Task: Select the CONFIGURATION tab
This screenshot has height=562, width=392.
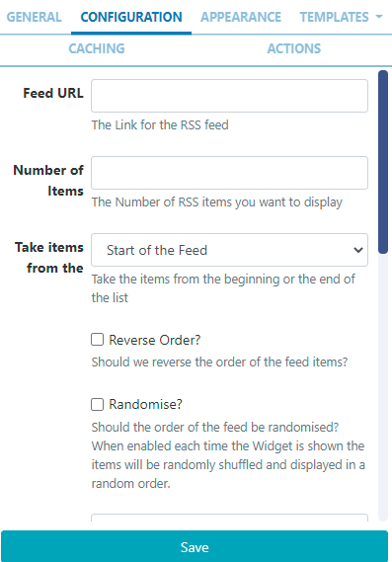Action: tap(131, 17)
